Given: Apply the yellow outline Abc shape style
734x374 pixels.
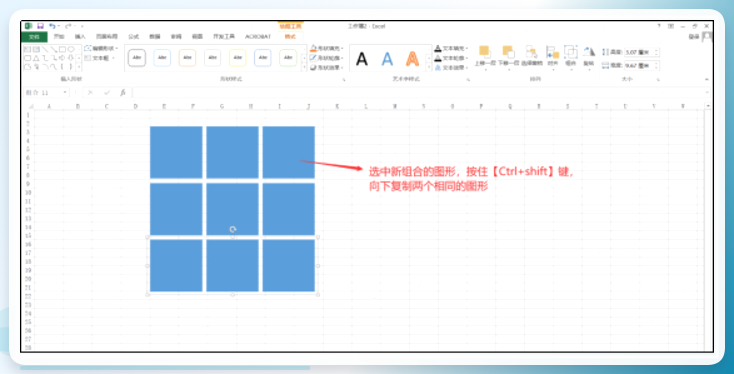Looking at the screenshot, I should pos(237,58).
